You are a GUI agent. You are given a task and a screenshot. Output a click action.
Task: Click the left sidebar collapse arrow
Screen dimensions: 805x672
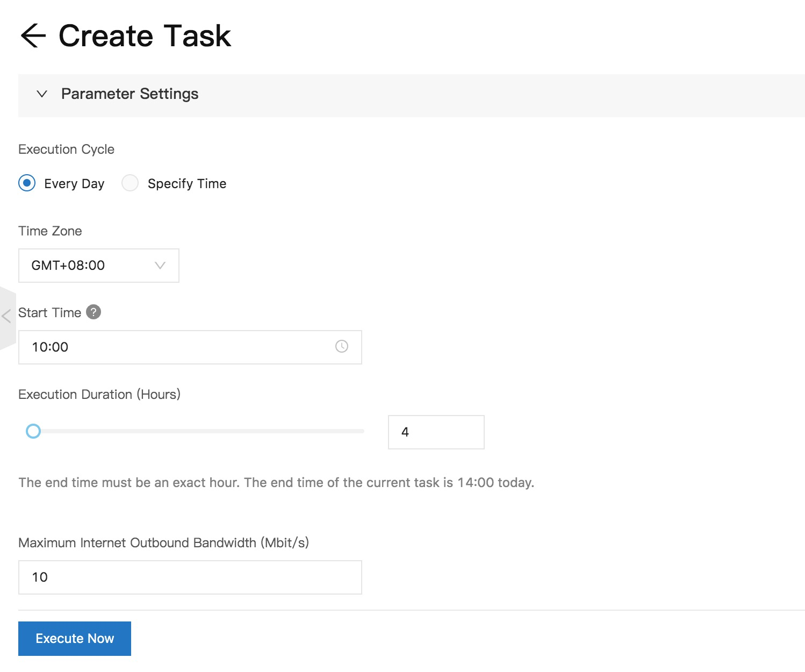pyautogui.click(x=6, y=316)
